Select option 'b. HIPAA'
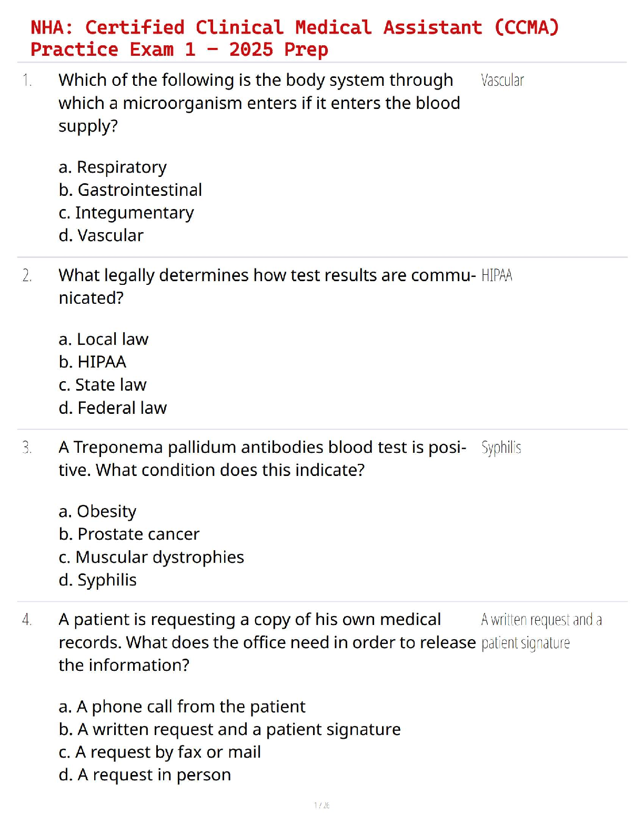 tap(93, 362)
